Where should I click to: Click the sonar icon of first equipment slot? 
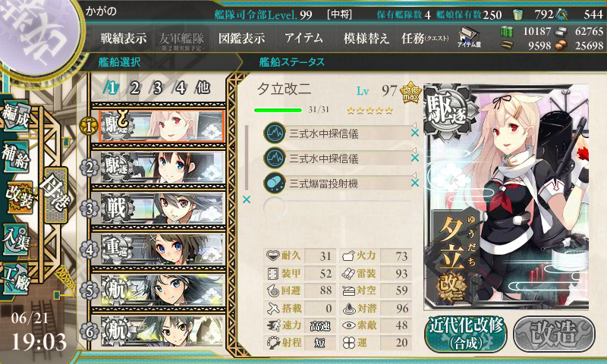(275, 133)
